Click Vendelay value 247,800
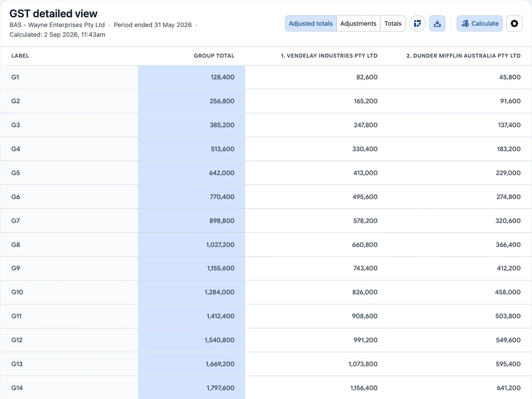Image resolution: width=532 pixels, height=399 pixels. 365,125
